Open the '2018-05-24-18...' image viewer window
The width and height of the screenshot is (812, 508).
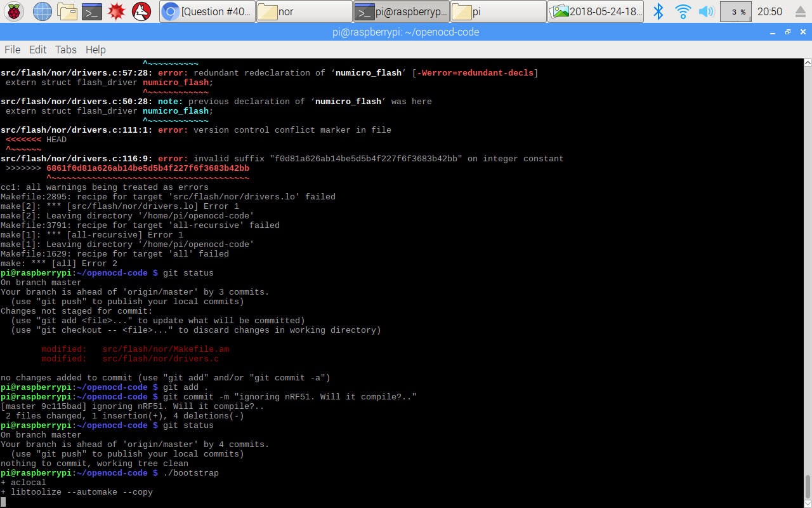pos(595,11)
